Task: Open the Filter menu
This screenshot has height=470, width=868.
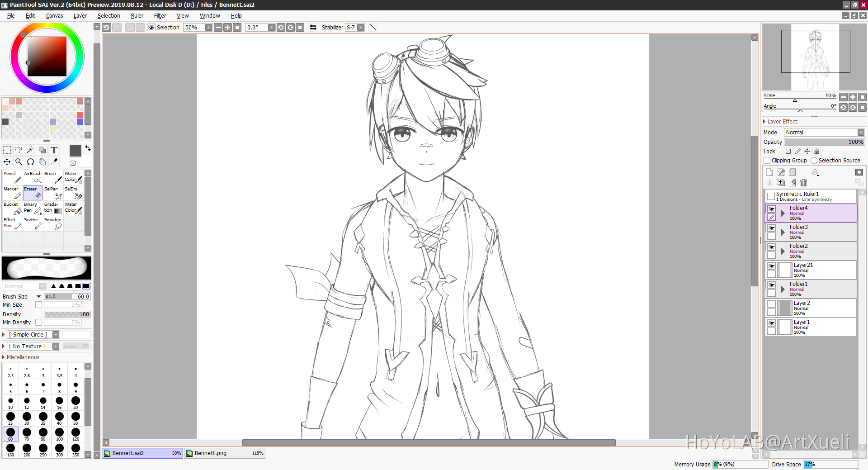Action: pos(160,16)
